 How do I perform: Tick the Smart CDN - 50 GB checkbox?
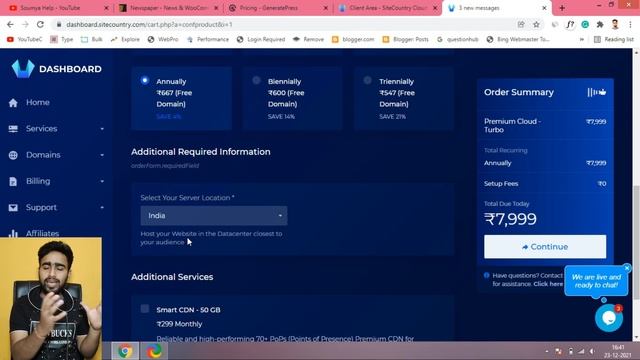(145, 309)
